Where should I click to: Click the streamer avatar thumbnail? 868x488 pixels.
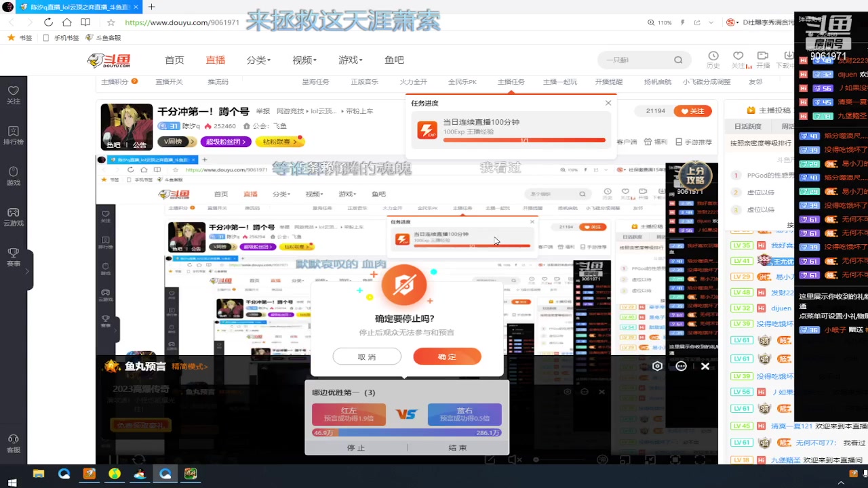(x=127, y=127)
